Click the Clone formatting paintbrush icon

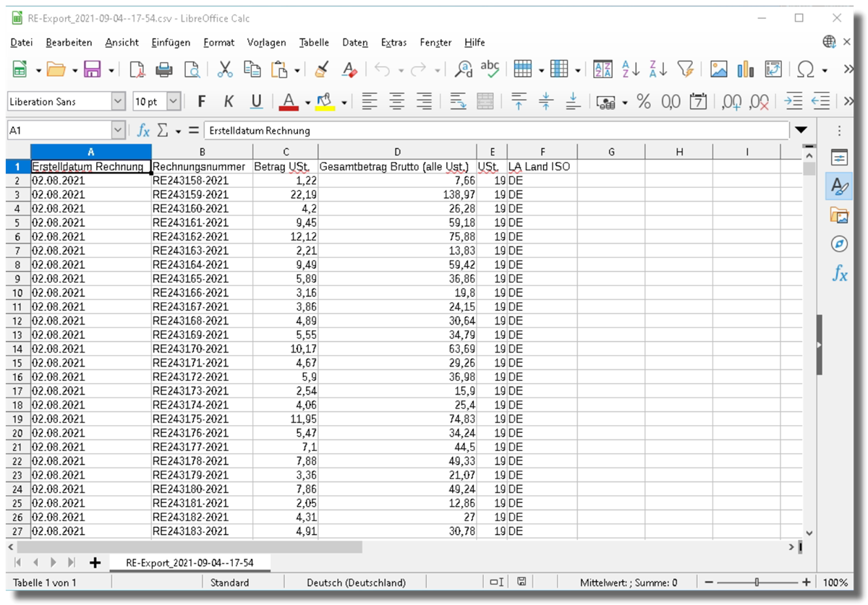click(322, 69)
